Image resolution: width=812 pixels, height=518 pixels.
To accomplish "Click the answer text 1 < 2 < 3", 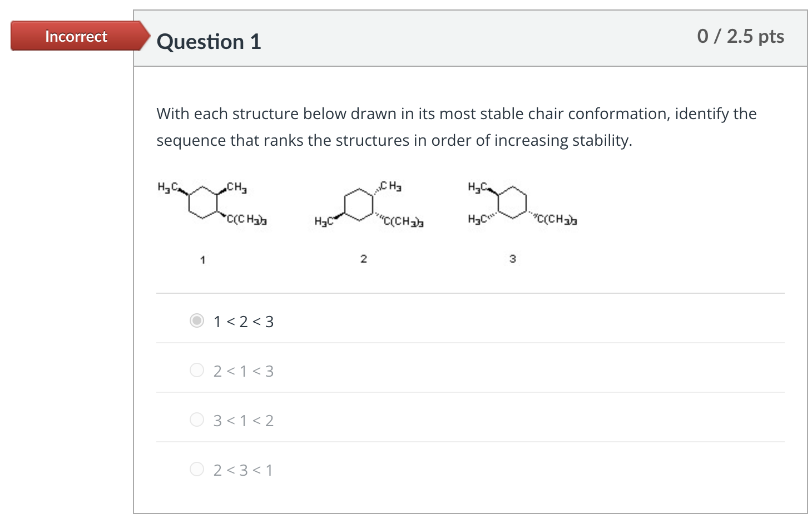I will click(x=243, y=321).
